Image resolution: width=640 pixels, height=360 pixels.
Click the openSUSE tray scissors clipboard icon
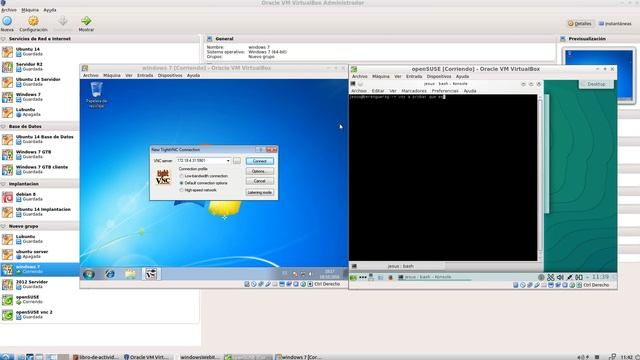(551, 278)
